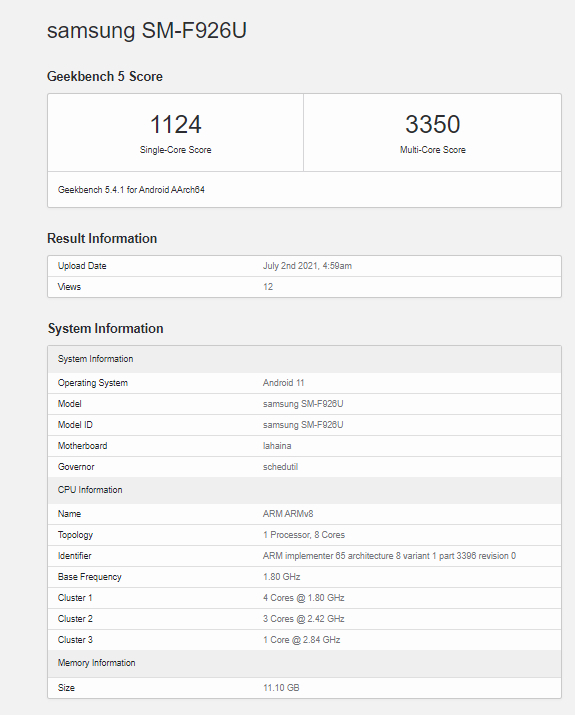
Task: Click the System Information section header row
Action: tap(305, 359)
